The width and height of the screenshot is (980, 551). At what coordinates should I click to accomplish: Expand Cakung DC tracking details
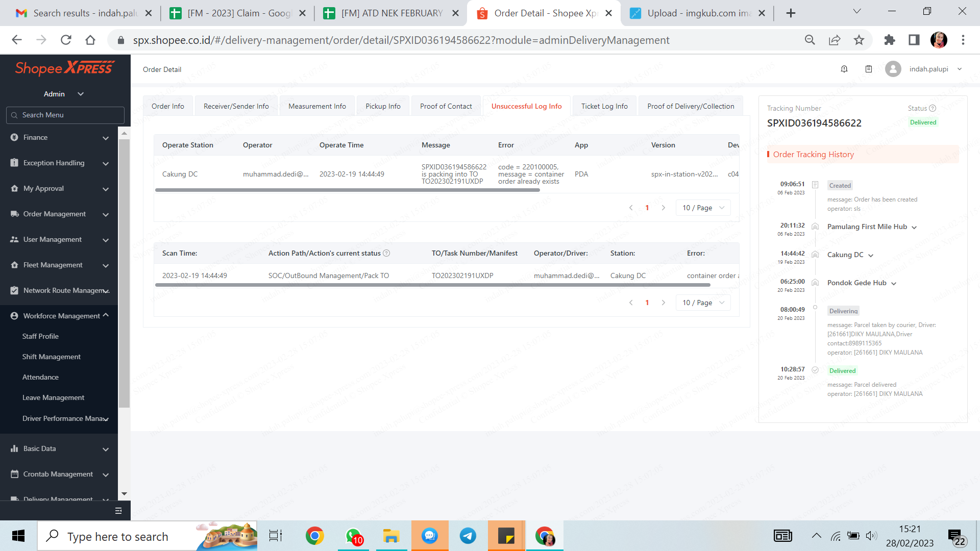(871, 256)
